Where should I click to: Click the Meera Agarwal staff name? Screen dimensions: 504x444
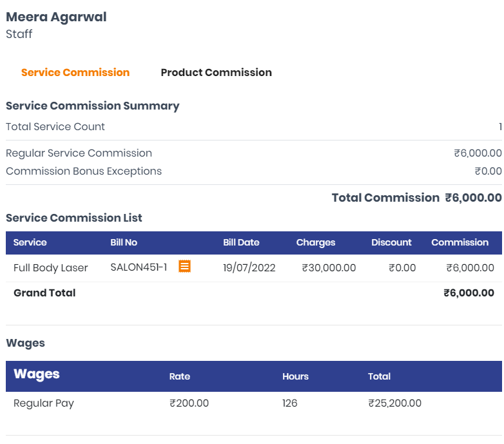click(x=56, y=17)
